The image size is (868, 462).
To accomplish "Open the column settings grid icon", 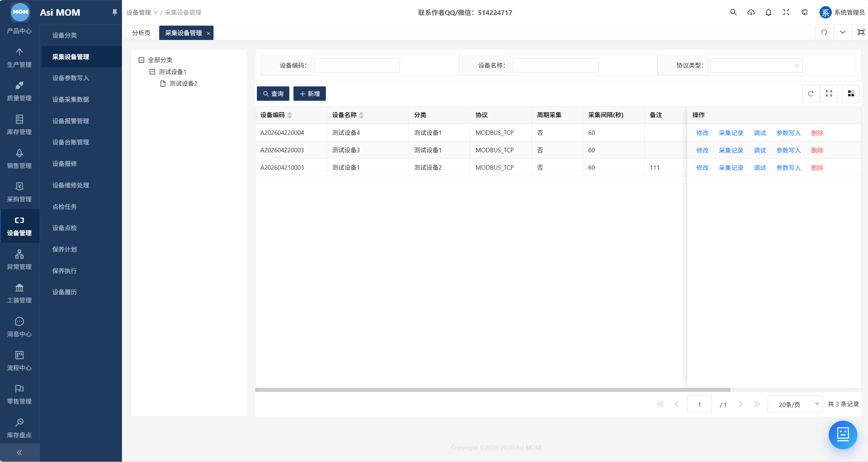I will 851,94.
